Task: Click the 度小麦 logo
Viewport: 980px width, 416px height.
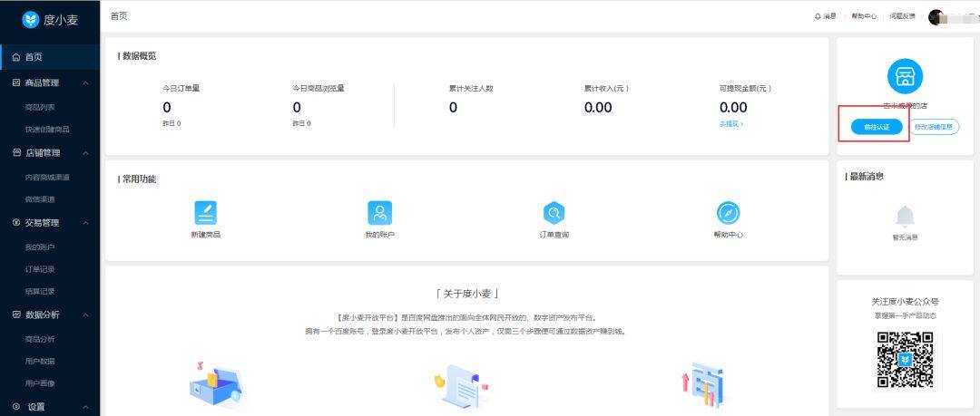Action: [31, 19]
